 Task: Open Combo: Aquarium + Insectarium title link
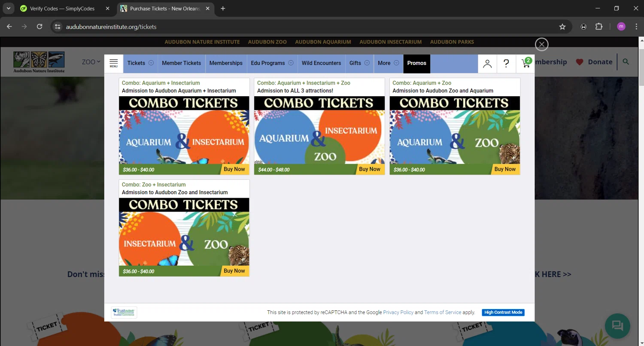[x=161, y=83]
